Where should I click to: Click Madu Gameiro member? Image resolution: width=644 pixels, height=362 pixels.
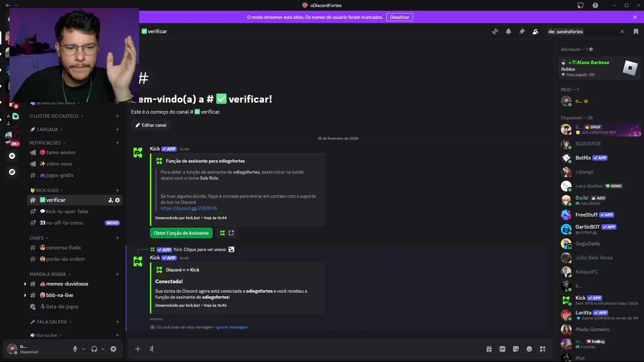coord(600,329)
